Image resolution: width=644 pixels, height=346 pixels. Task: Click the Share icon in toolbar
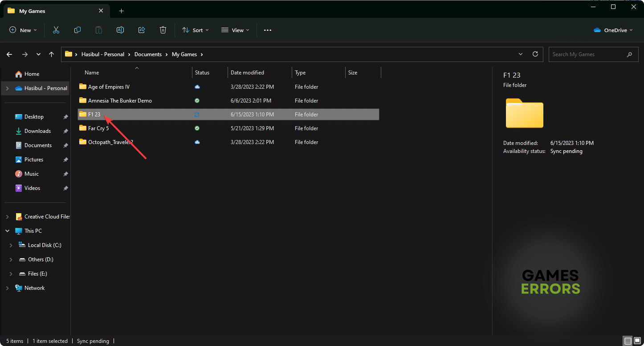coord(142,30)
